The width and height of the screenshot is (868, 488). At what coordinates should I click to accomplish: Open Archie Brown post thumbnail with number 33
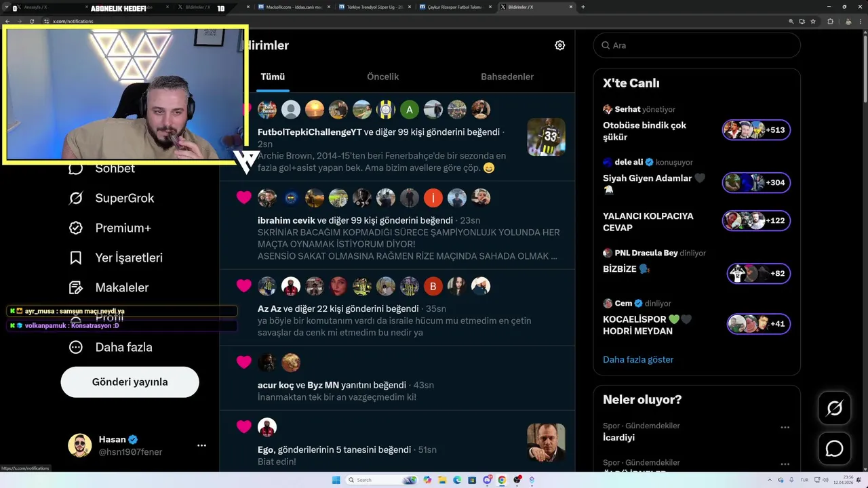pos(546,137)
